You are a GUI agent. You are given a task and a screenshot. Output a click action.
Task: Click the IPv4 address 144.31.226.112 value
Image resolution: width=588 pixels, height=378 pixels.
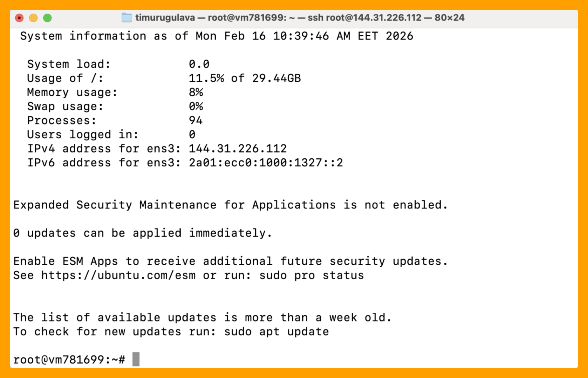[238, 149]
